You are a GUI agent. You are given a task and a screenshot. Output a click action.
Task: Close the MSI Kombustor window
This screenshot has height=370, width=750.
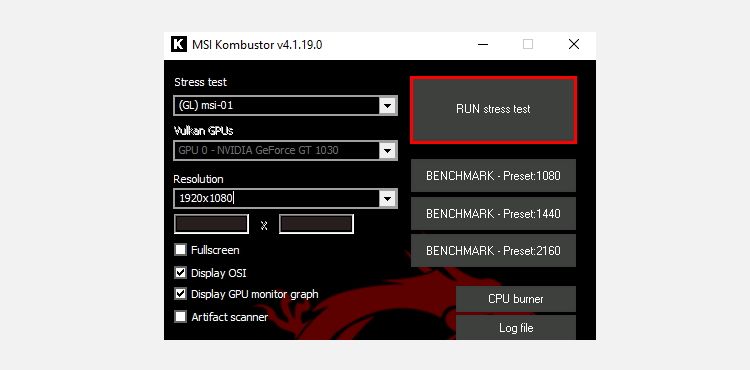tap(574, 44)
